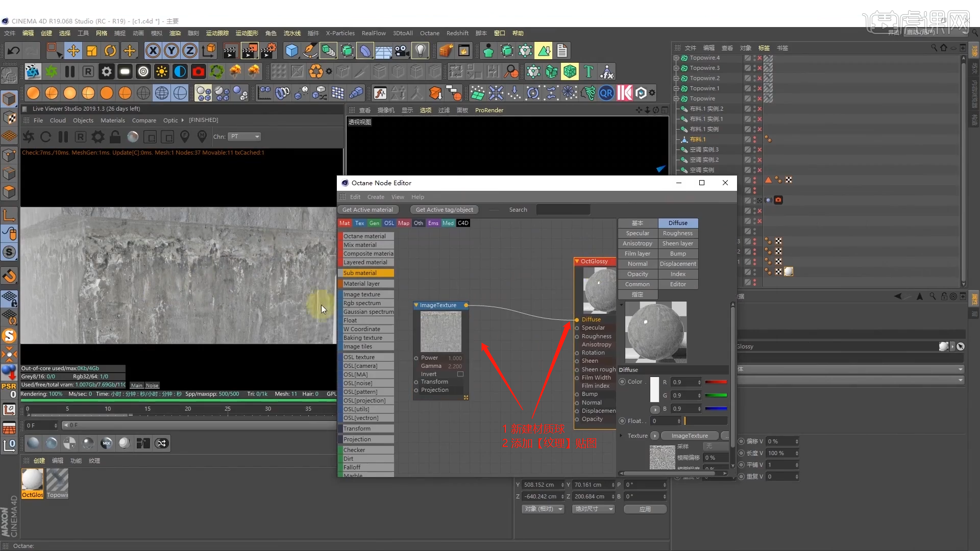Click Live Viewer clay mode sphere icon
The width and height of the screenshot is (980, 551).
[x=133, y=137]
